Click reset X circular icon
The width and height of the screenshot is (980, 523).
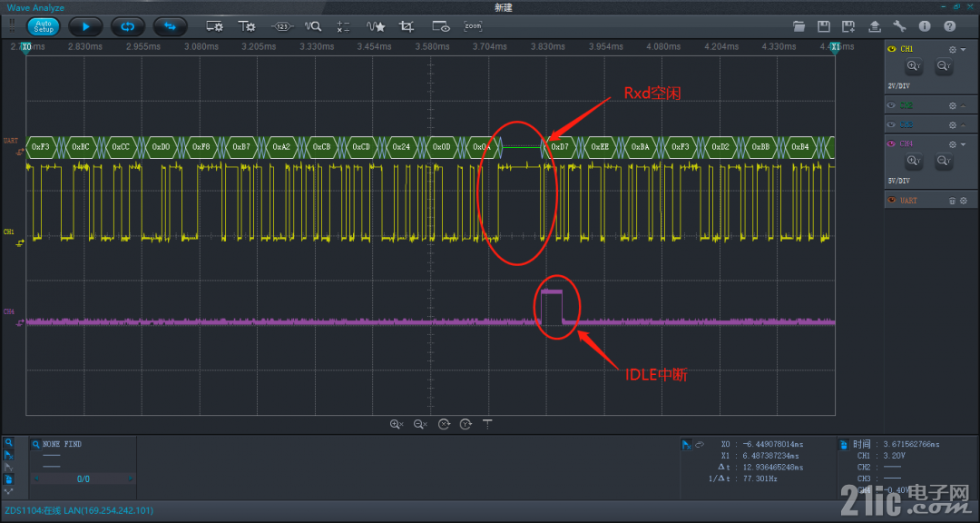pos(444,424)
